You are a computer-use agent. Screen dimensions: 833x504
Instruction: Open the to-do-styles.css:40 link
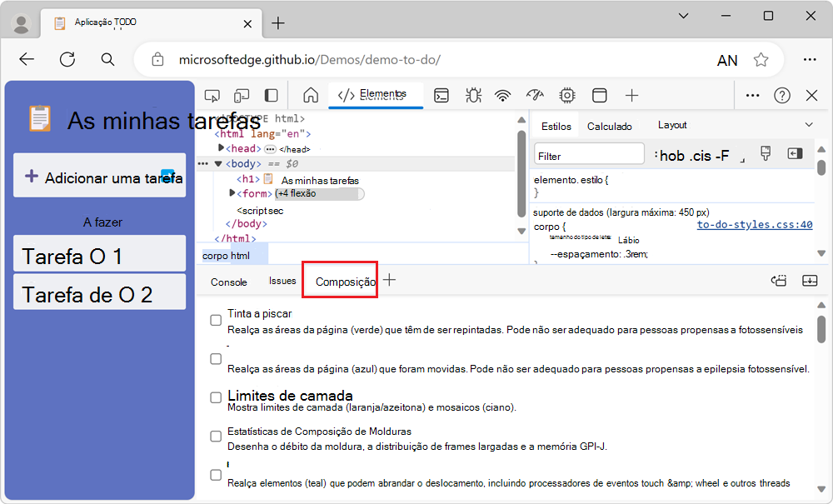pyautogui.click(x=754, y=225)
